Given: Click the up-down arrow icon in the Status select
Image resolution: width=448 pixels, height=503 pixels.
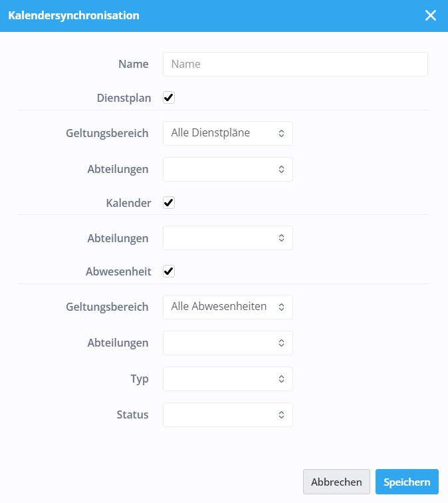Looking at the screenshot, I should 281,415.
